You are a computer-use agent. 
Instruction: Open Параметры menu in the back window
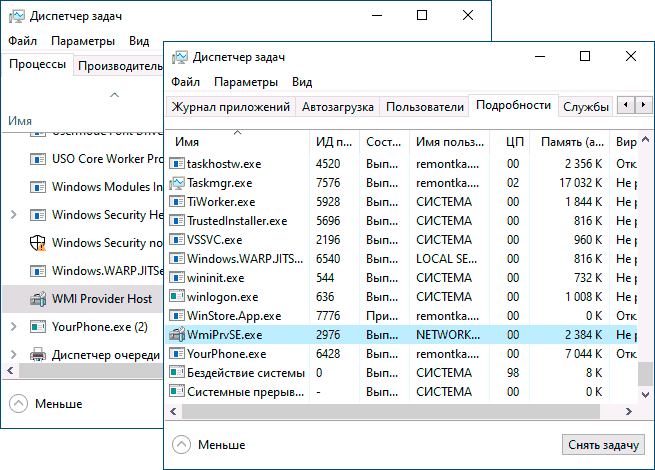tap(83, 41)
